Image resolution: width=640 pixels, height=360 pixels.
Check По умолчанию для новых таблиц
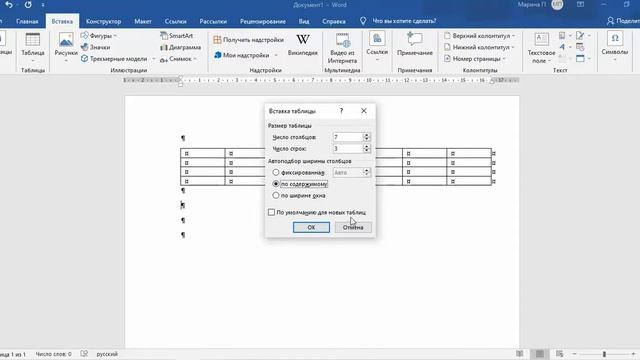(x=271, y=212)
